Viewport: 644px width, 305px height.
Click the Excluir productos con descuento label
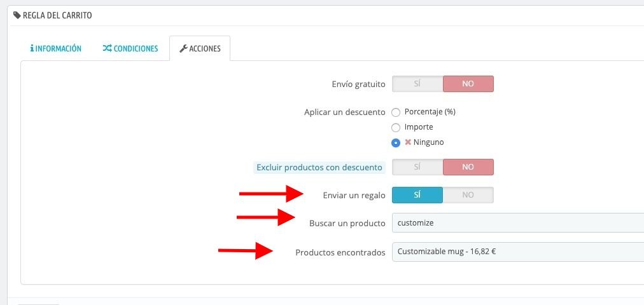click(x=319, y=167)
